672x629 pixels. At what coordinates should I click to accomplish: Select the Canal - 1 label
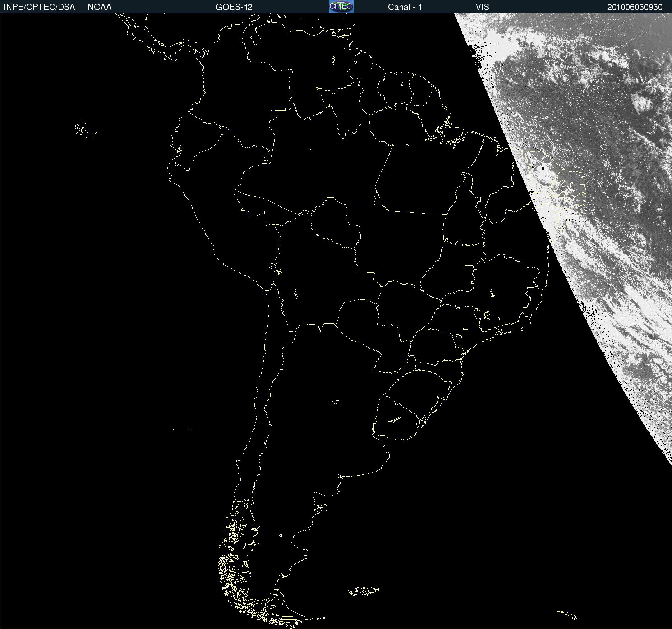[405, 7]
